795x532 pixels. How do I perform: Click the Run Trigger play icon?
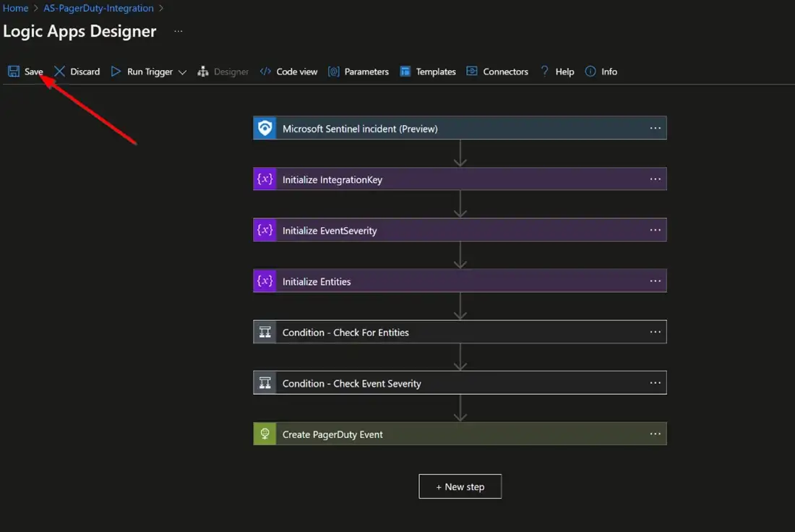[x=116, y=72]
